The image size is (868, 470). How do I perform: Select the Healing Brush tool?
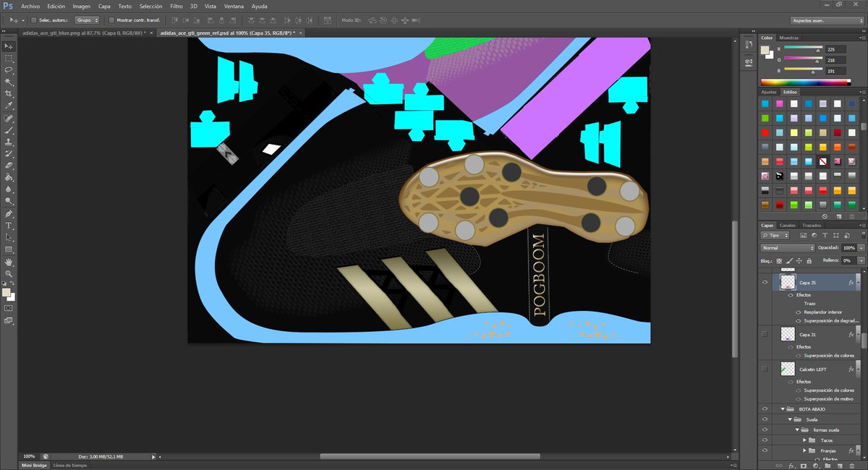coord(9,118)
